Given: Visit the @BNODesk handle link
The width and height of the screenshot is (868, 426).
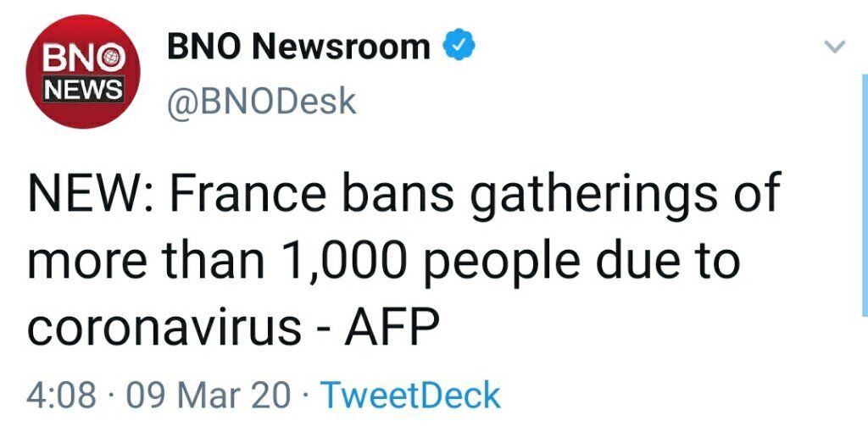Looking at the screenshot, I should tap(261, 102).
